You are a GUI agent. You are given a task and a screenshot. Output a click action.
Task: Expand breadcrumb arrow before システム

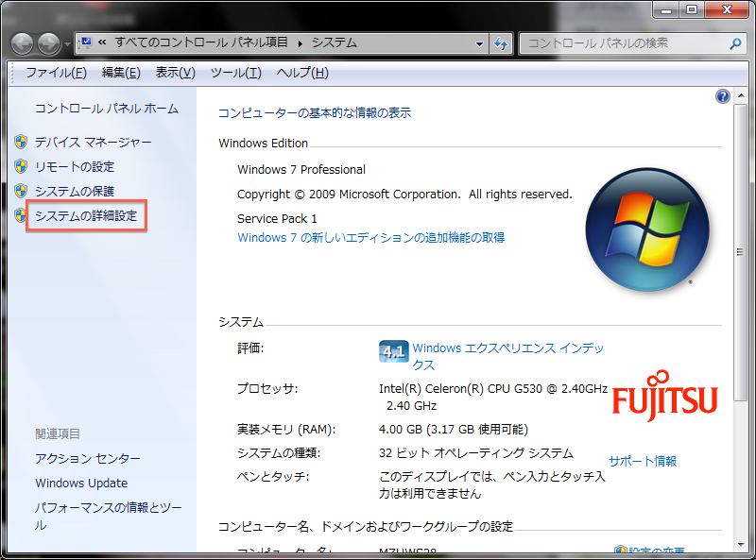click(300, 43)
